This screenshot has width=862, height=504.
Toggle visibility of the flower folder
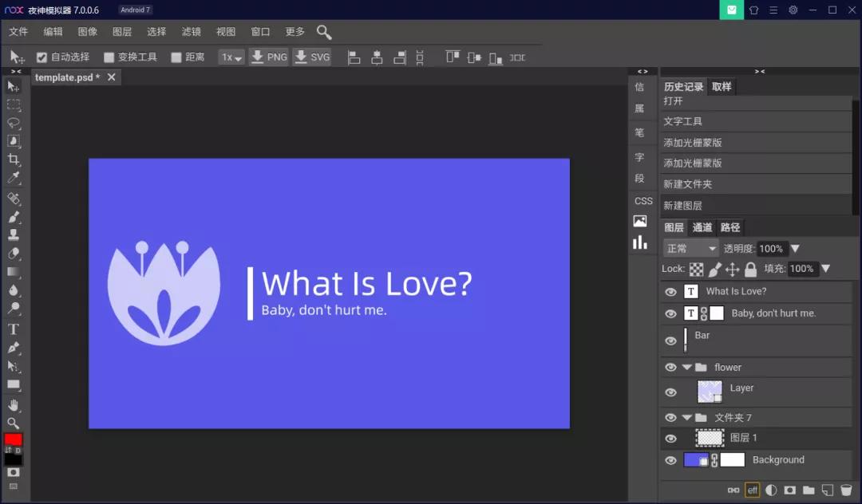coord(670,367)
